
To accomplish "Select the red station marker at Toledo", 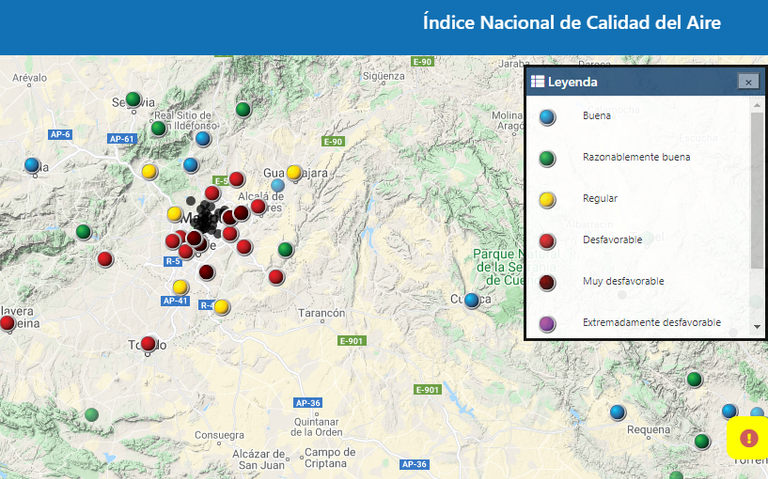I will (148, 344).
